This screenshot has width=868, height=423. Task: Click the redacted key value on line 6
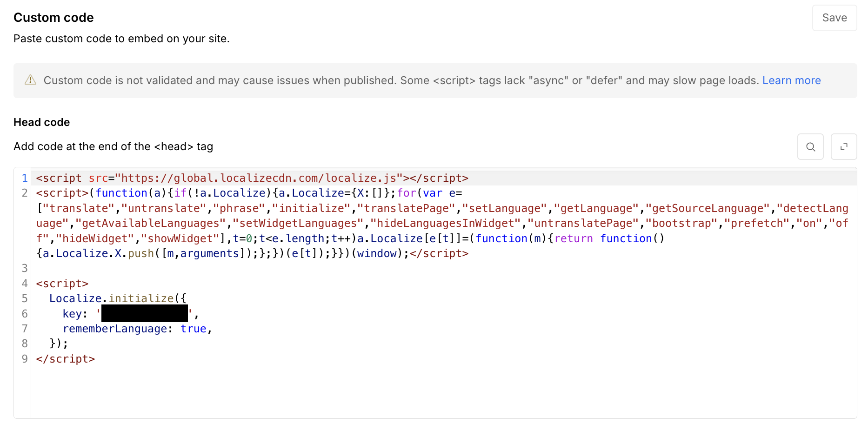pyautogui.click(x=145, y=314)
